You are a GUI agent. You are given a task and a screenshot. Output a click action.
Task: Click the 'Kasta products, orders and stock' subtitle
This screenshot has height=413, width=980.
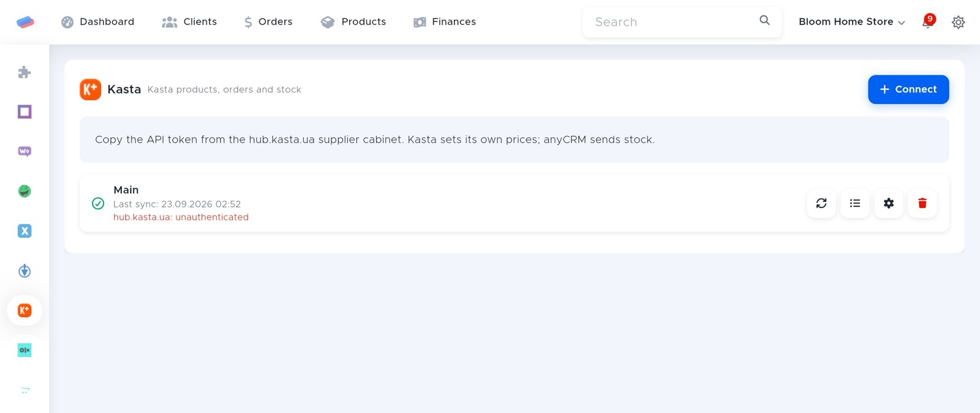point(224,89)
